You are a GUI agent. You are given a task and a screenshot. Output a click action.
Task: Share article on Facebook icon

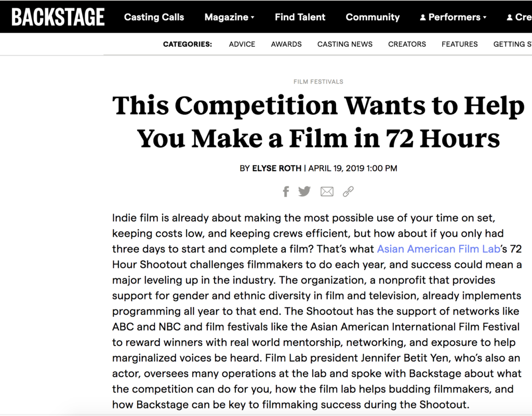pos(286,192)
